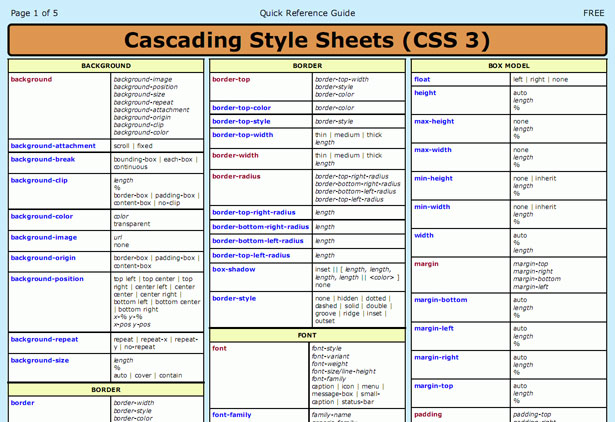Click the 'max-width' property
Screen dimensions: 615x422
(433, 150)
